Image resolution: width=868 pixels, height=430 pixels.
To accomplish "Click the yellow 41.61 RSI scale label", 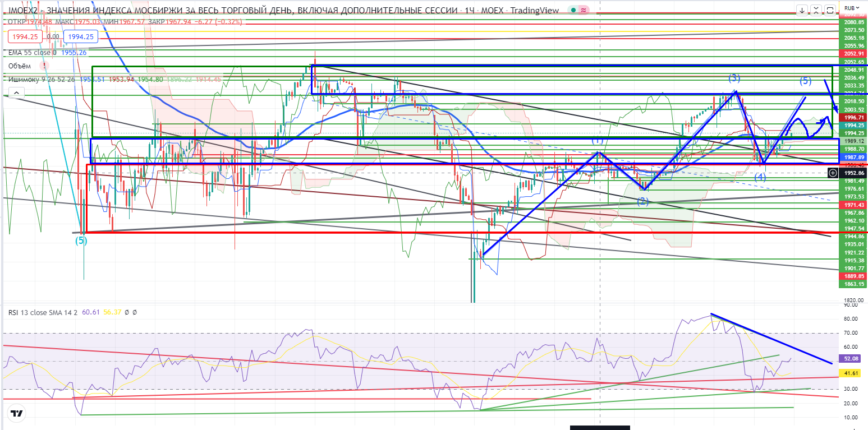I will [x=852, y=372].
